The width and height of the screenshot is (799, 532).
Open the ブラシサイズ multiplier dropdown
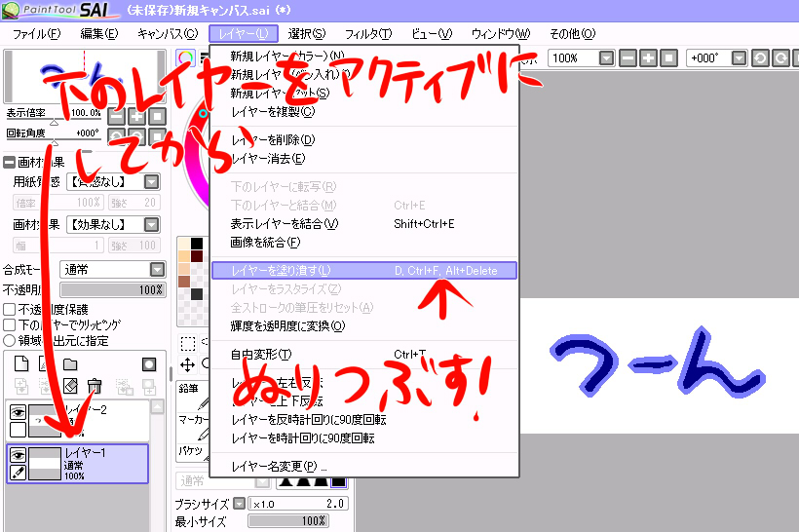point(239,504)
